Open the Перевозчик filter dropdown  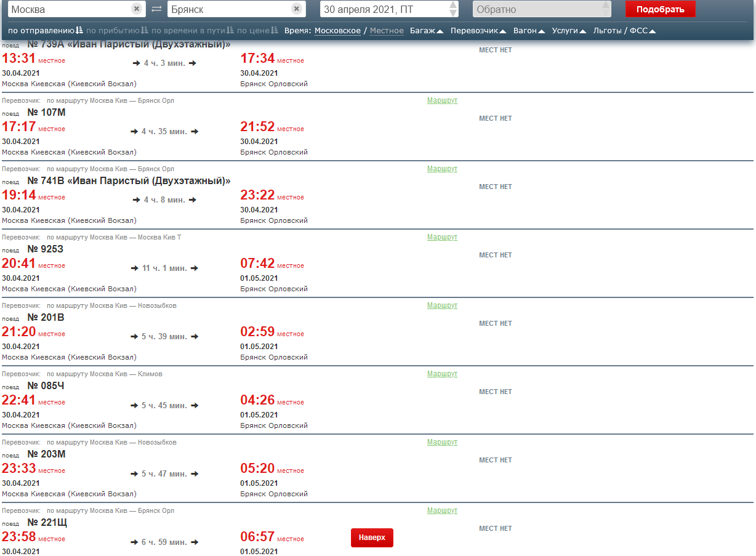(x=478, y=30)
